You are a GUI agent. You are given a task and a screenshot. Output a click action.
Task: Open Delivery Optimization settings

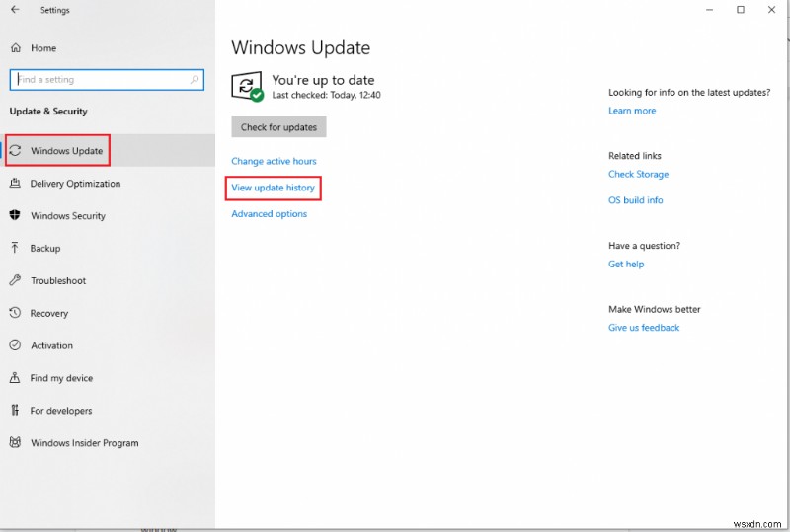[x=108, y=184]
